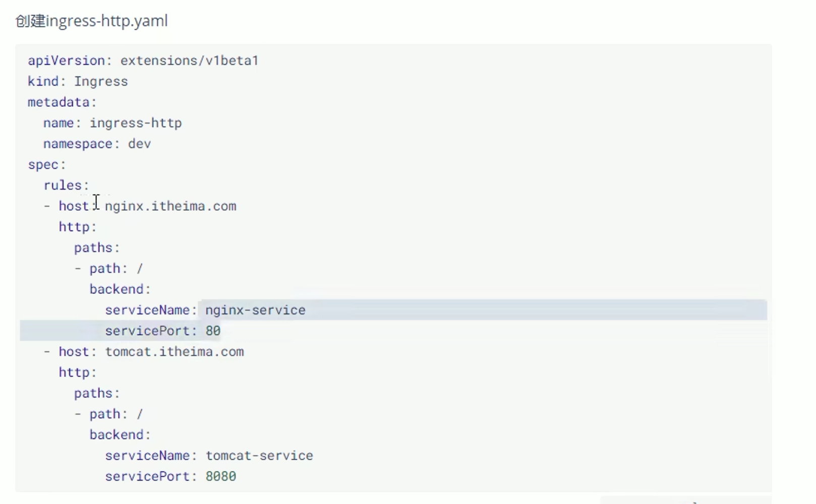Screen dimensions: 816x504
Task: Click the 'rules:' line
Action: [66, 185]
